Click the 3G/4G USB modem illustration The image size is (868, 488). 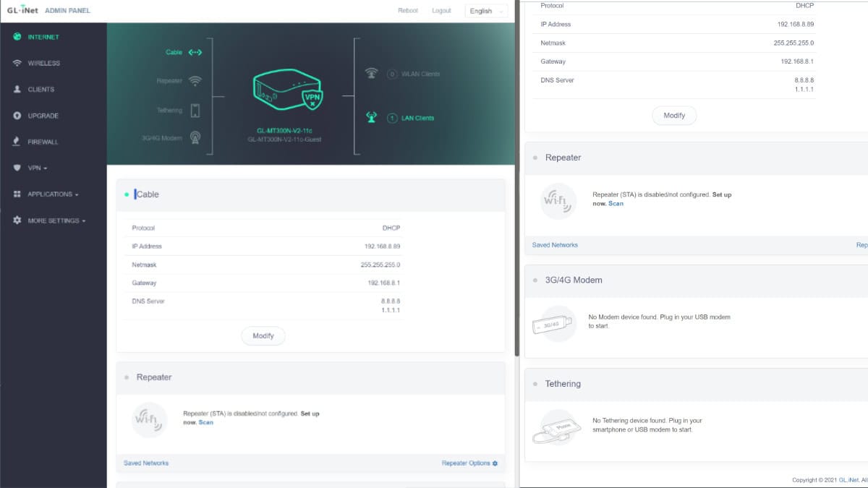[x=555, y=324]
